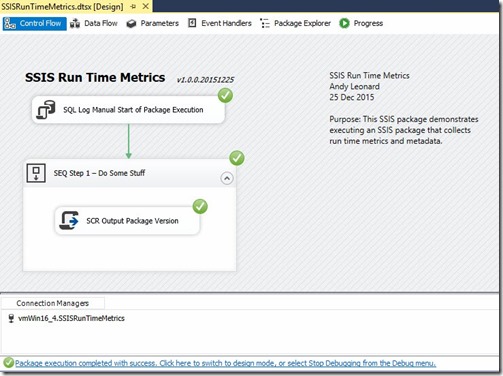Click the sequence container icon
This screenshot has width=503, height=376.
(36, 173)
